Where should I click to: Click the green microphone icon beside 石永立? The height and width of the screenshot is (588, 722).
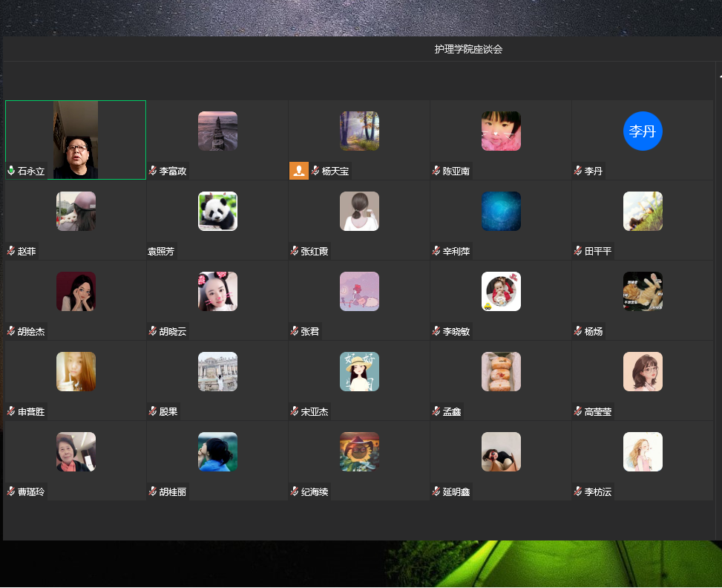pyautogui.click(x=11, y=171)
